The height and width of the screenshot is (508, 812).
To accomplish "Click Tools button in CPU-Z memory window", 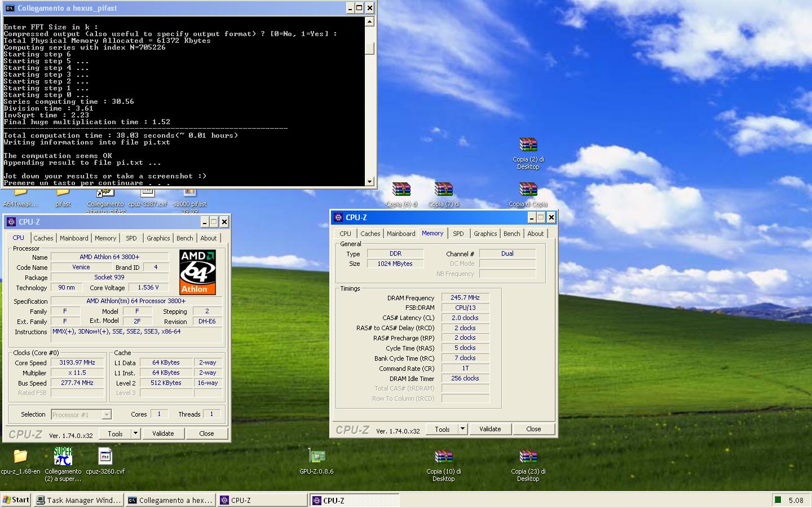I will [x=442, y=429].
